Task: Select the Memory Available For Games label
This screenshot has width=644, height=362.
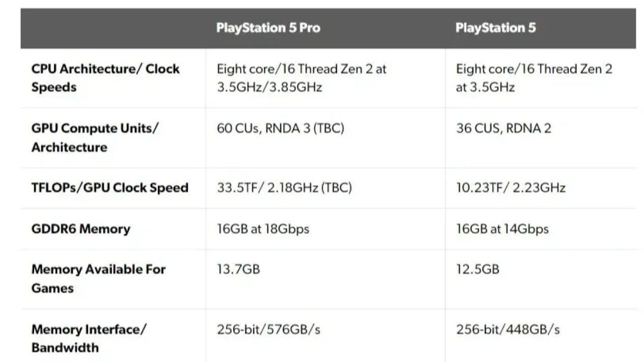Action: 99,279
